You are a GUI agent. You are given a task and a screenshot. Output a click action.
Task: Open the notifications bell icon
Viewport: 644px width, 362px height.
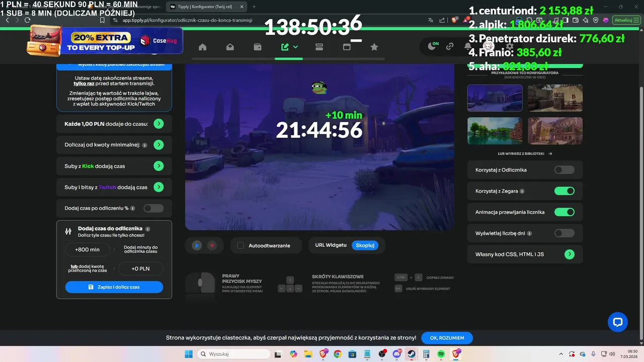pos(468,46)
